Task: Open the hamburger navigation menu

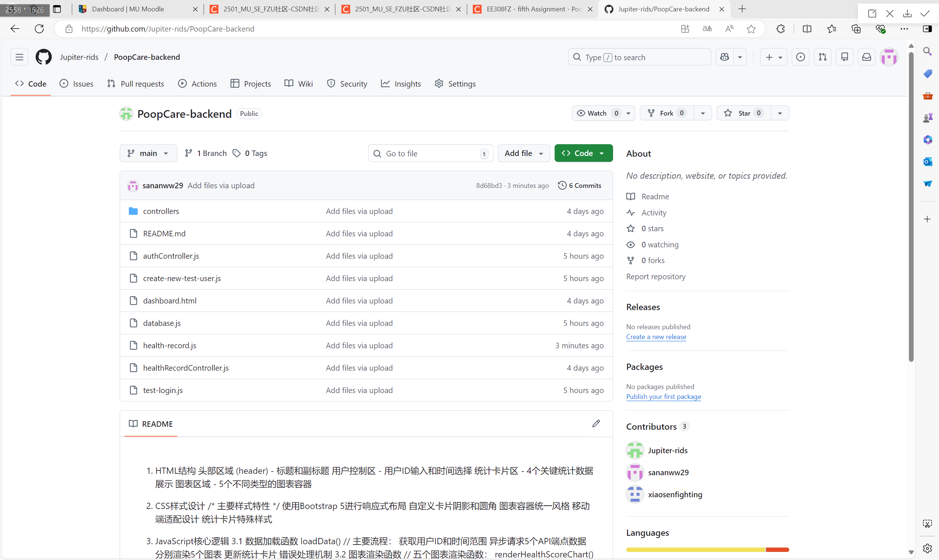Action: pyautogui.click(x=19, y=57)
